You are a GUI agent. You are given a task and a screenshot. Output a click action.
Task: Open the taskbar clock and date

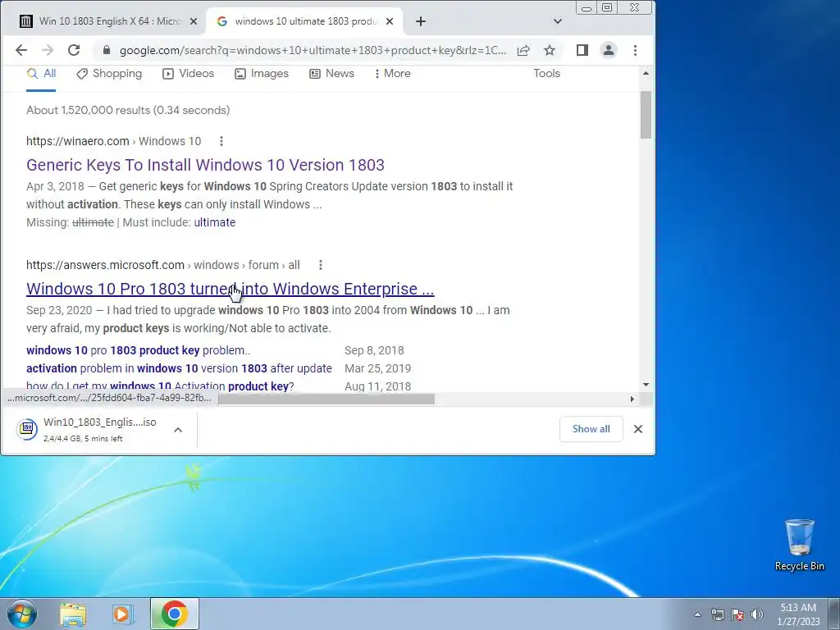(798, 614)
